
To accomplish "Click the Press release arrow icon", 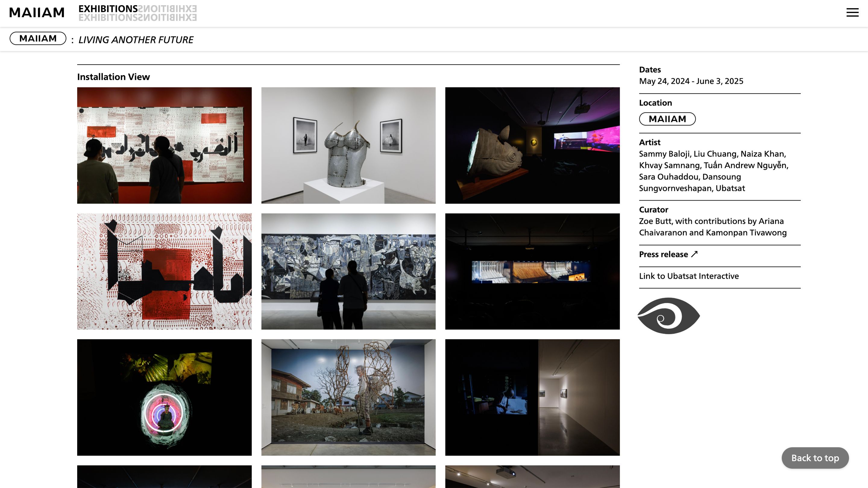I will coord(694,254).
